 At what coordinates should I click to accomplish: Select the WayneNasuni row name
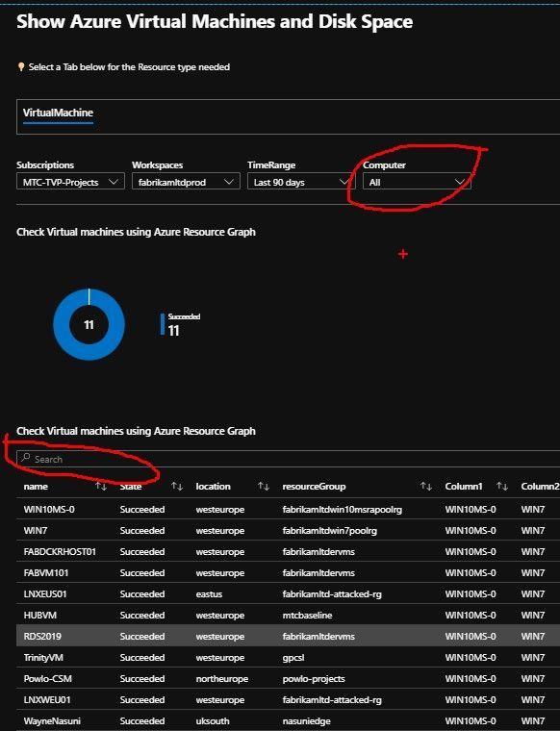coord(52,720)
